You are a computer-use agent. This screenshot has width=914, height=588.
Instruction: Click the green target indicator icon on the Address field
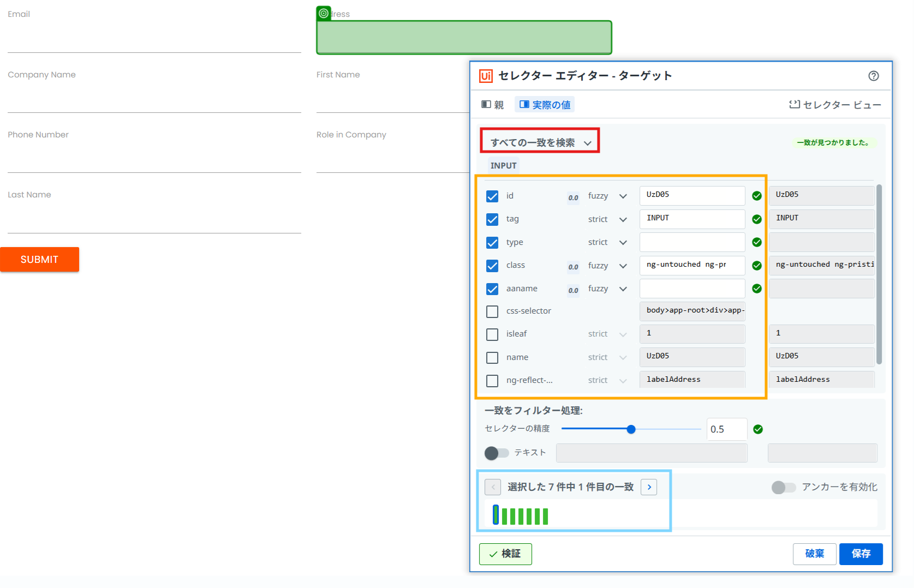click(324, 13)
